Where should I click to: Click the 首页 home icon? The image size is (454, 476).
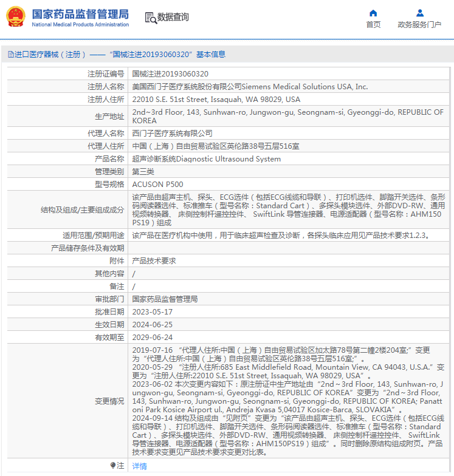pos(373,13)
